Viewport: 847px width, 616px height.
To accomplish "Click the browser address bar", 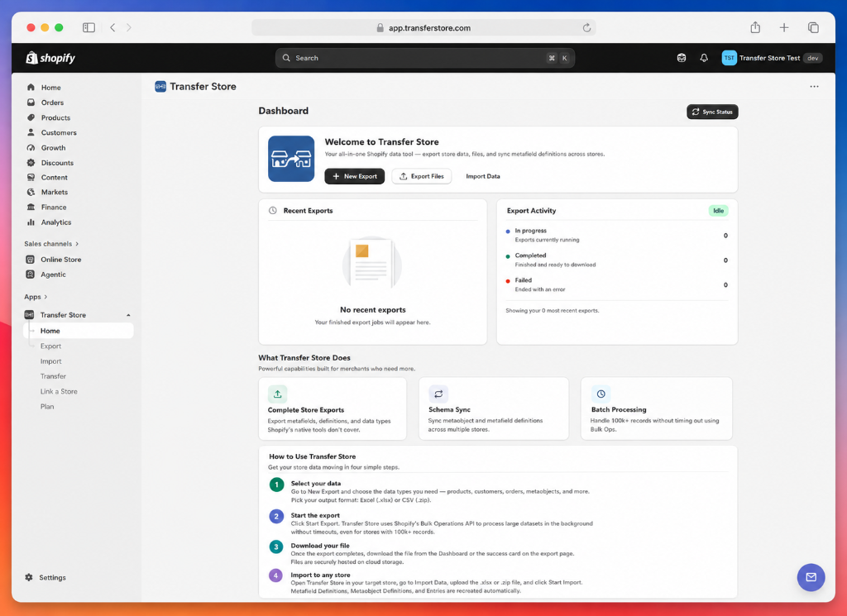I will coord(423,27).
